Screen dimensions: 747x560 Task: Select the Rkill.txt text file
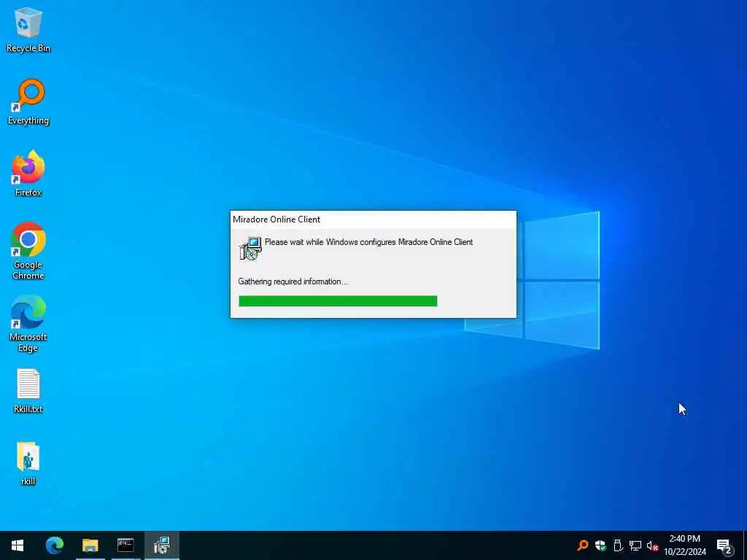click(28, 391)
